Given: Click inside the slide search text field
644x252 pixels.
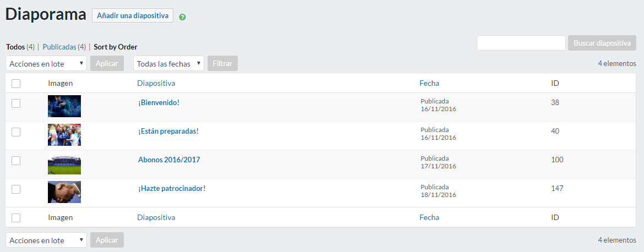Looking at the screenshot, I should 521,43.
